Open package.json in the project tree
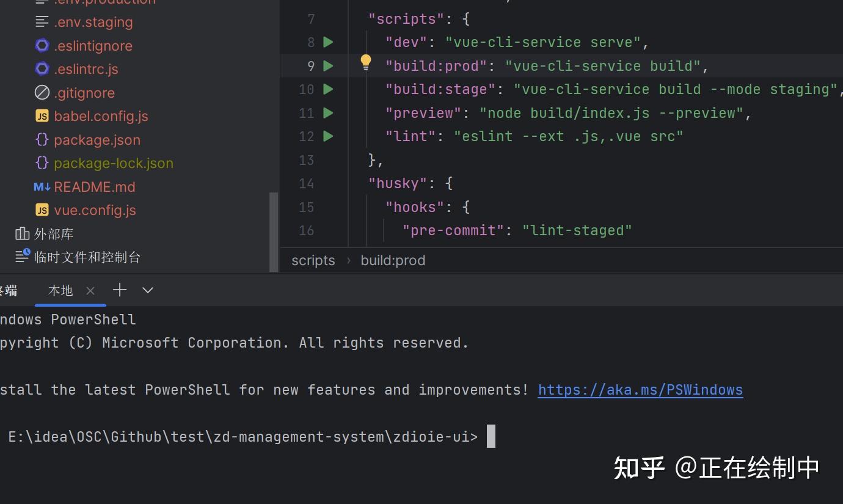843x504 pixels. pos(97,140)
